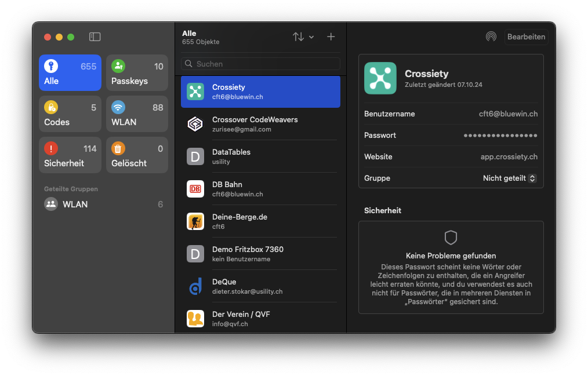Select the DataTables entry
The image size is (588, 376).
260,156
